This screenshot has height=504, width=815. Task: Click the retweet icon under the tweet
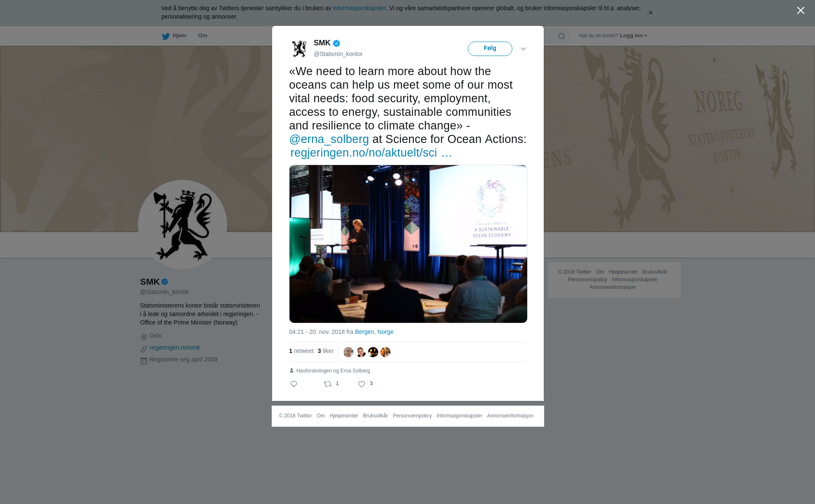pos(328,384)
